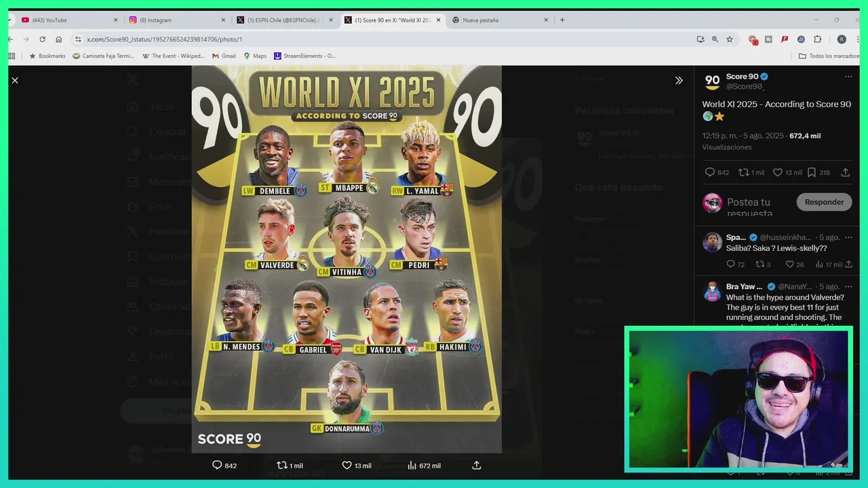Open the tab search dropdown arrow
Screen dimensions: 868x488
point(11,20)
